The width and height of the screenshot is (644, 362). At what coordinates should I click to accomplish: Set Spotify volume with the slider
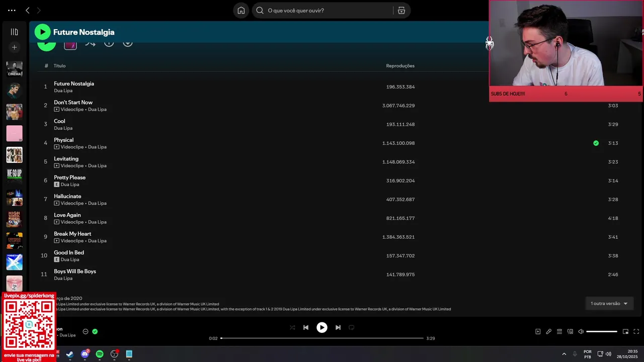point(602,332)
